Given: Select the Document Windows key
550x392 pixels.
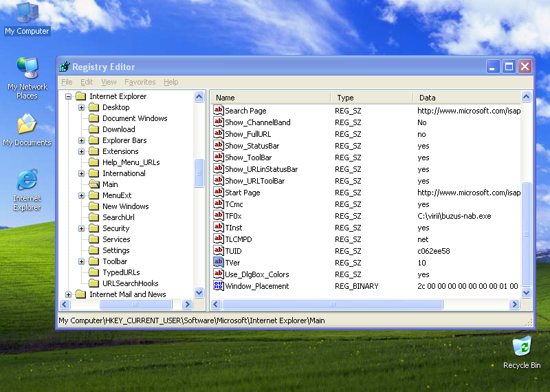Looking at the screenshot, I should (135, 118).
